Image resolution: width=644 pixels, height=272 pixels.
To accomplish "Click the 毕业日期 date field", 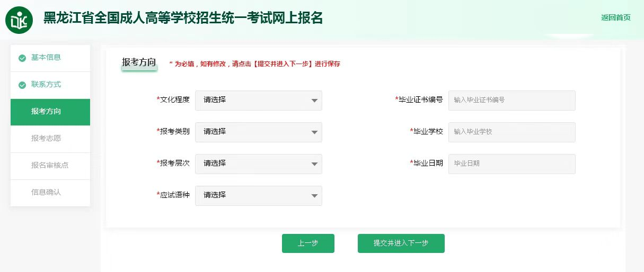I will coord(512,164).
